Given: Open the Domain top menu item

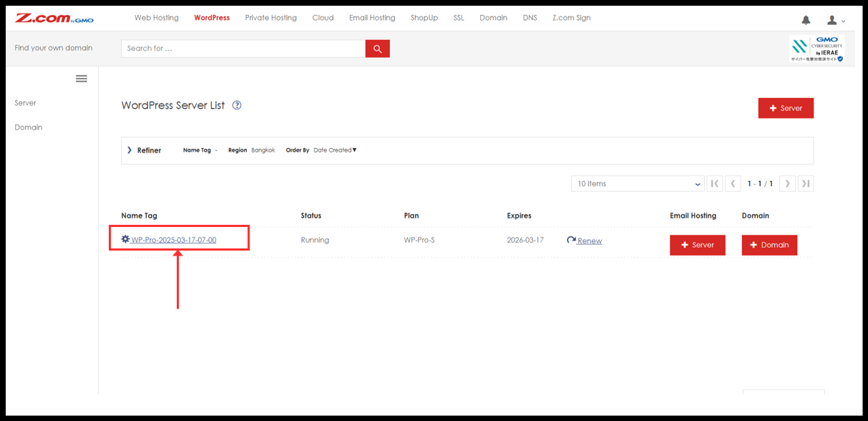Looking at the screenshot, I should (x=494, y=18).
